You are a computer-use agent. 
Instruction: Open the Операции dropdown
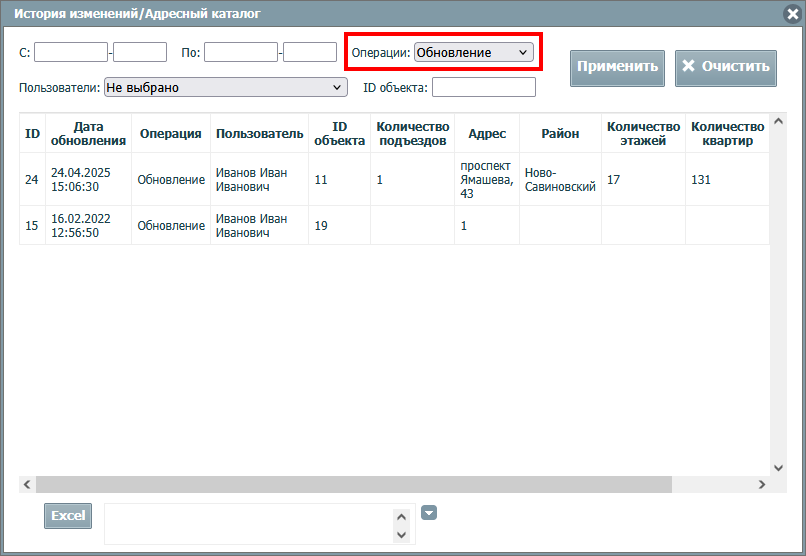[x=474, y=52]
